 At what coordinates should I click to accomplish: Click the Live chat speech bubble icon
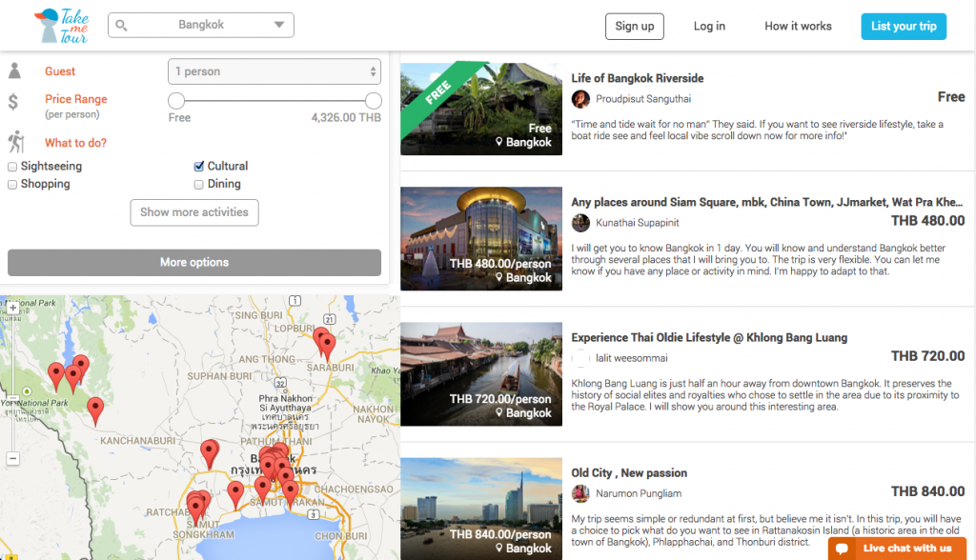842,549
